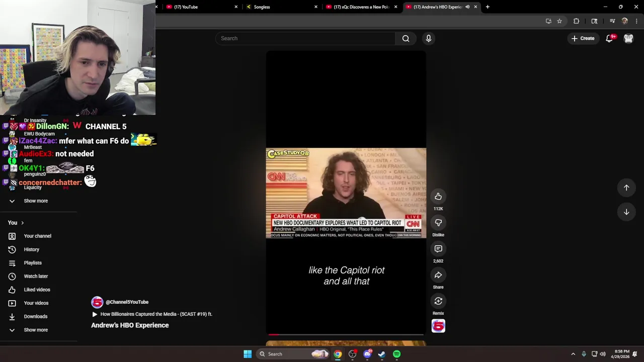Open a new browser tab with plus
Viewport: 644px width, 362px height.
[x=488, y=7]
